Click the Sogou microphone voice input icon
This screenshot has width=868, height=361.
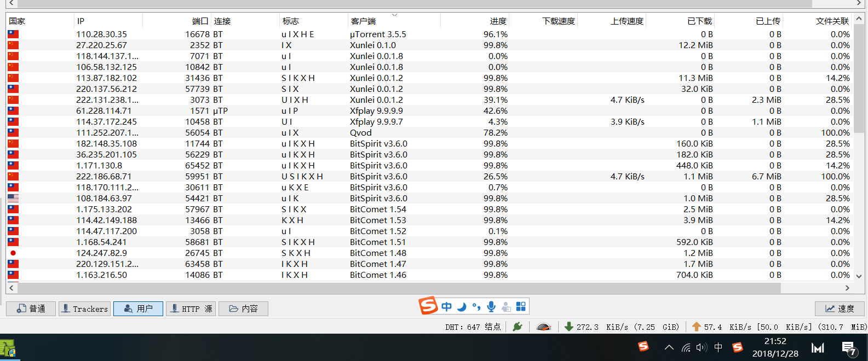(491, 306)
